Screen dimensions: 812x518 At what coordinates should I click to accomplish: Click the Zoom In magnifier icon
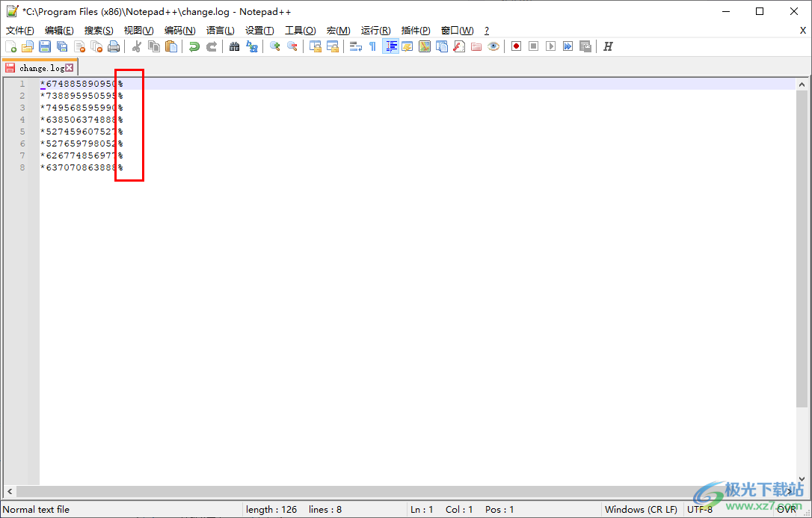click(x=275, y=46)
